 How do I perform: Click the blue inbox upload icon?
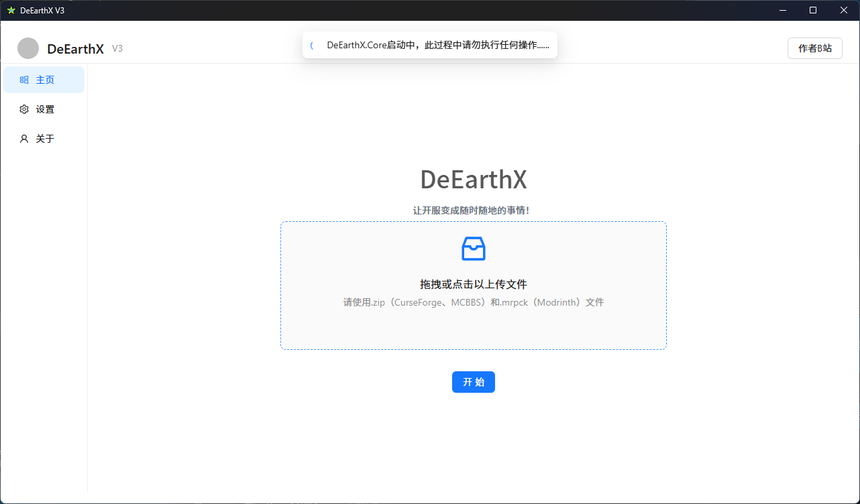(x=473, y=248)
